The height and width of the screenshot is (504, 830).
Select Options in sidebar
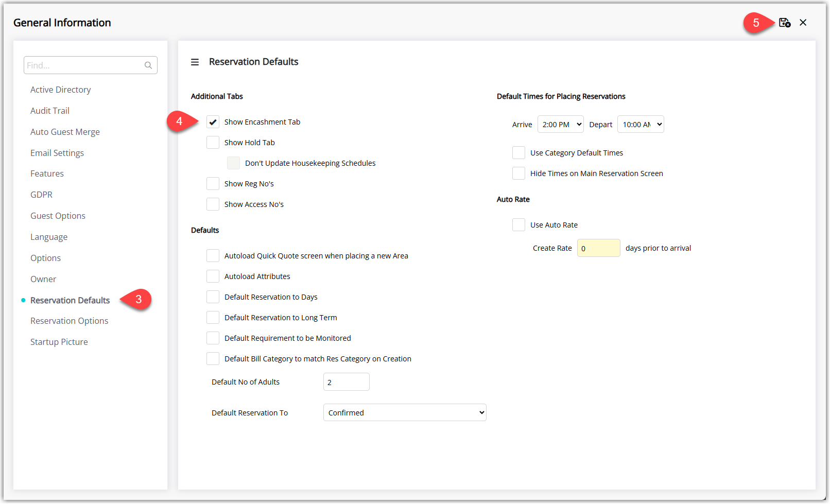(46, 258)
